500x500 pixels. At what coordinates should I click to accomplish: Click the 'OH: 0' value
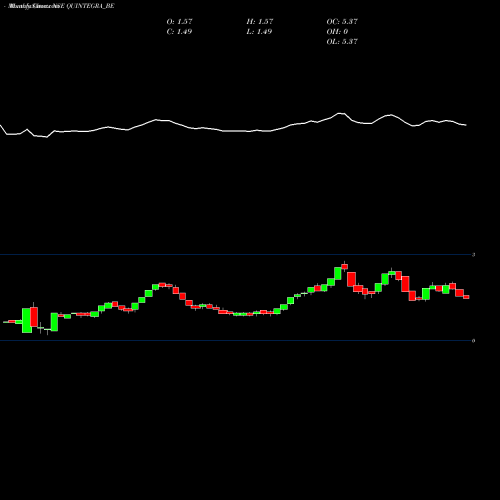(337, 31)
